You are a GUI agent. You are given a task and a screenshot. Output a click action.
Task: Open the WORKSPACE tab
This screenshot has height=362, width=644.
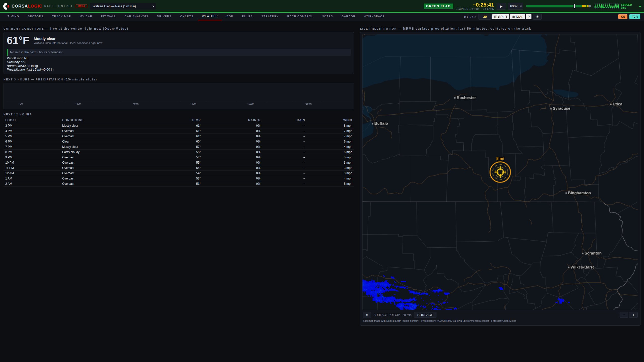pyautogui.click(x=374, y=16)
